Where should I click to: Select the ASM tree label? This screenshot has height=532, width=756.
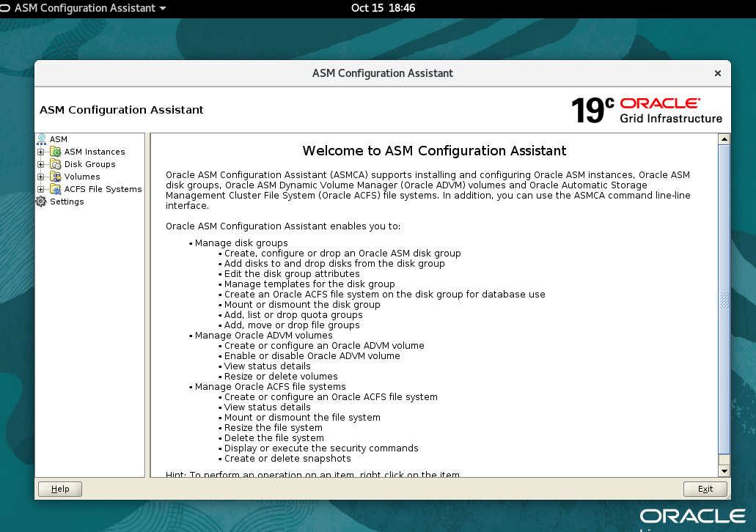[59, 139]
